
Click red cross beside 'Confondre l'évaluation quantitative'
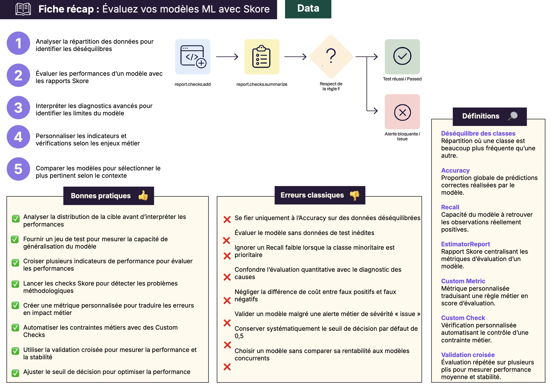[x=227, y=277]
